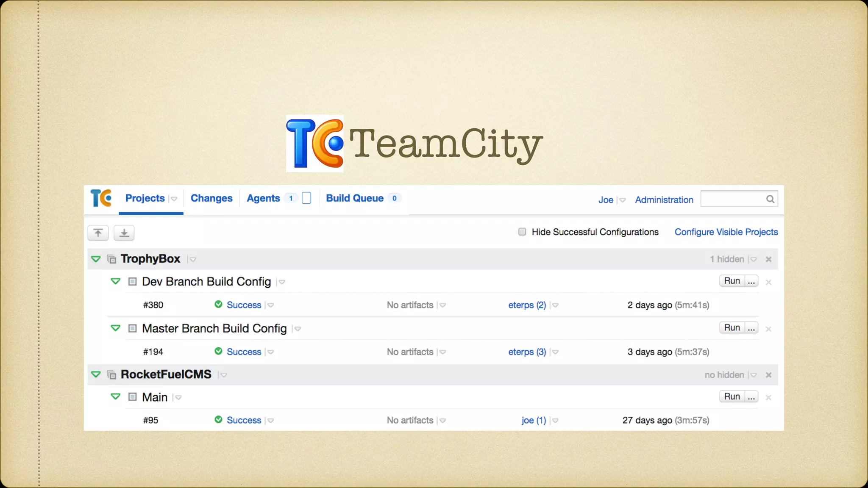Open Dev Branch Build Config link

click(206, 282)
